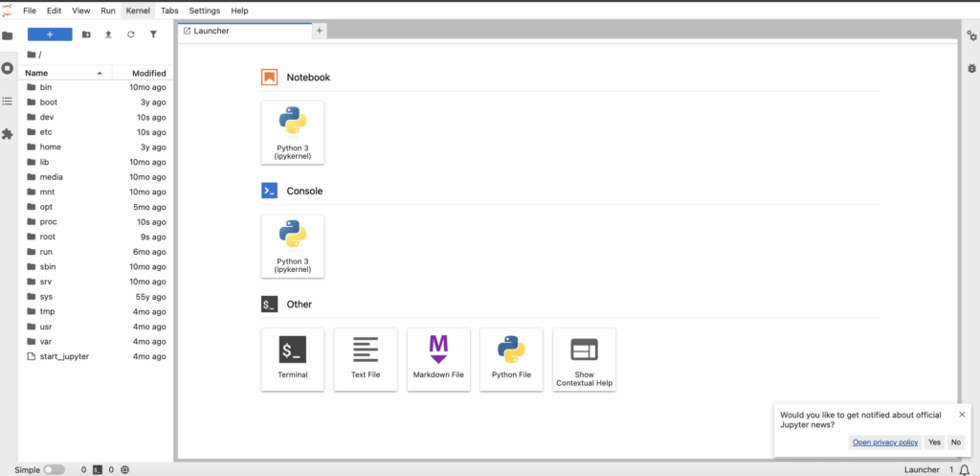Image resolution: width=980 pixels, height=476 pixels.
Task: Create a new Python 3 notebook
Action: (x=292, y=132)
